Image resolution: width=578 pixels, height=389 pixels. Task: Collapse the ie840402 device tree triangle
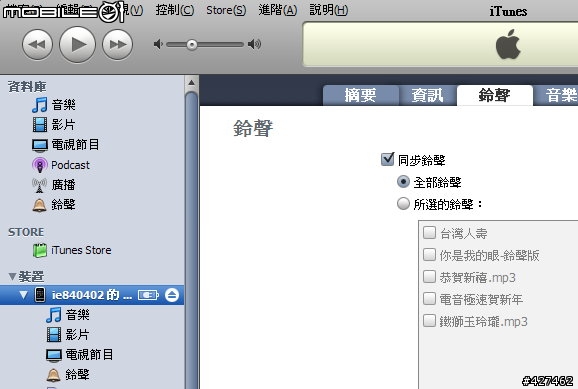[x=23, y=295]
